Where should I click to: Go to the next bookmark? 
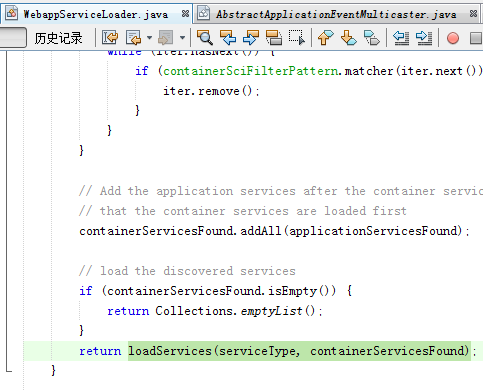coord(349,38)
